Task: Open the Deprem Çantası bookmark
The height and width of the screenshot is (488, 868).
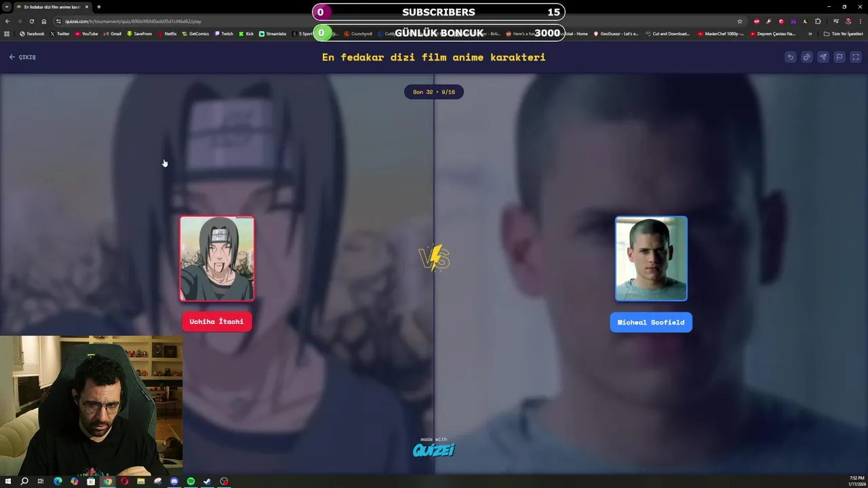Action: pos(773,34)
